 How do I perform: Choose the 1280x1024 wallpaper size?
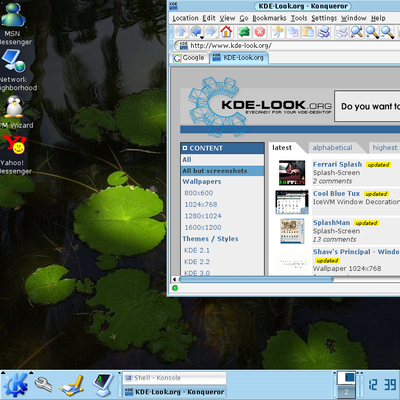(x=203, y=216)
